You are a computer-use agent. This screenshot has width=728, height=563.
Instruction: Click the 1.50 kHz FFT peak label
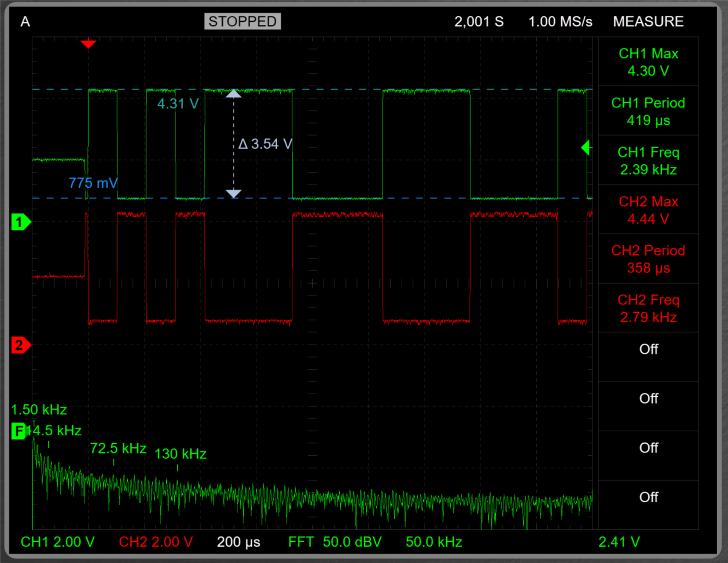click(x=39, y=410)
